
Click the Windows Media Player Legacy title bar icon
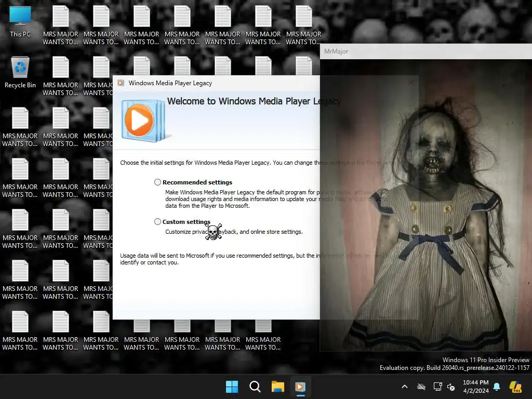pos(121,83)
